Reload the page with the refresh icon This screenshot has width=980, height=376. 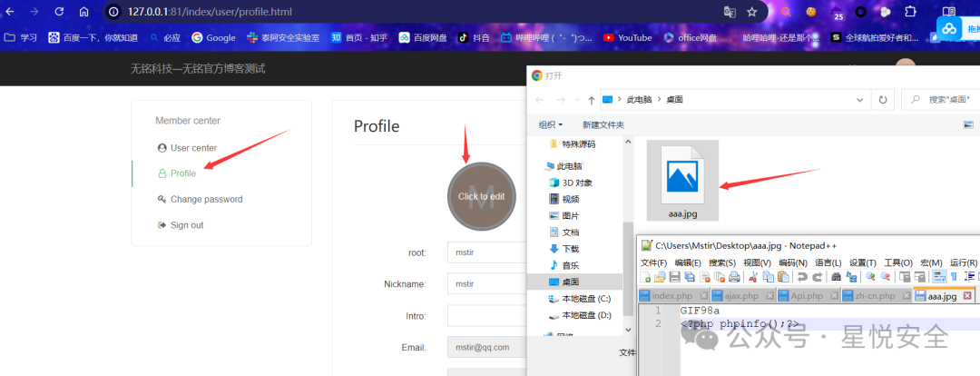(x=59, y=12)
